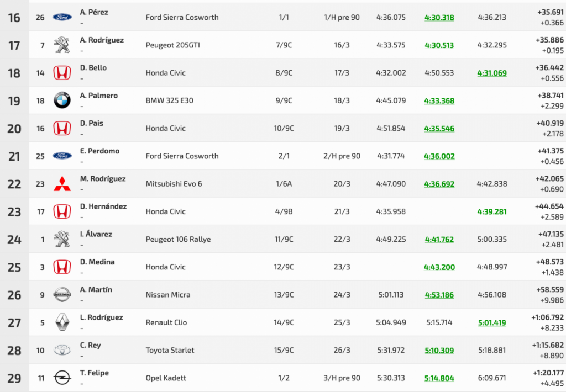Click the Opel logo beside T. Felipe
This screenshot has height=392, width=566.
(x=62, y=378)
